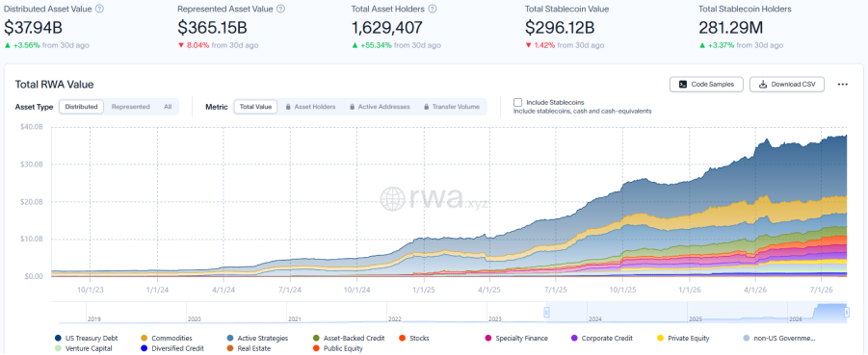Screen dimensions: 868x355
Task: Open the three-dot more options menu
Action: [843, 85]
